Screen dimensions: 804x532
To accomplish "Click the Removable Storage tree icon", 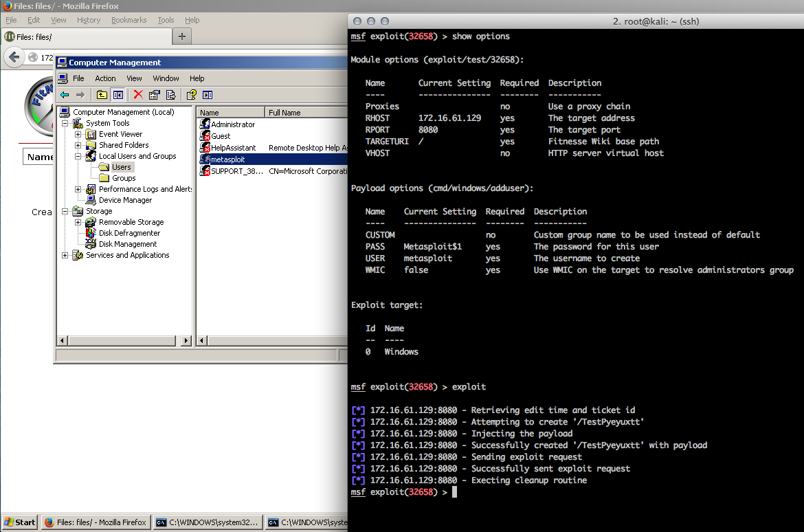I will (x=91, y=222).
